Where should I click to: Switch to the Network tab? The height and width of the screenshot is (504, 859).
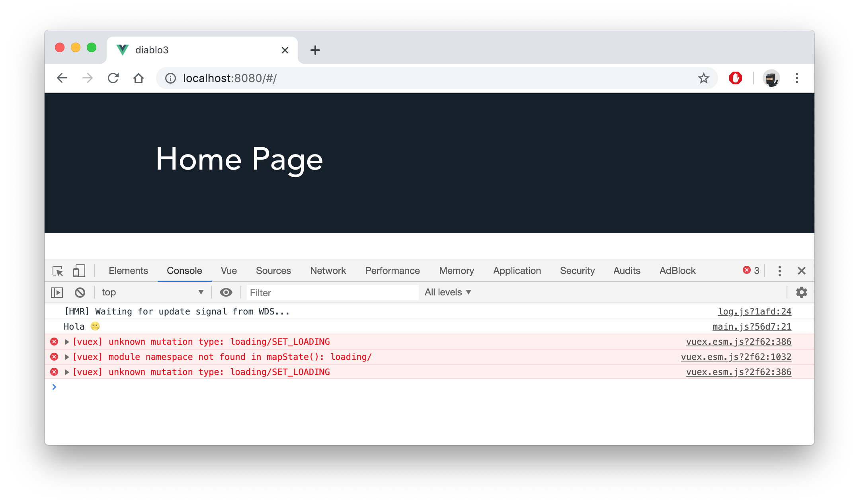(x=328, y=271)
